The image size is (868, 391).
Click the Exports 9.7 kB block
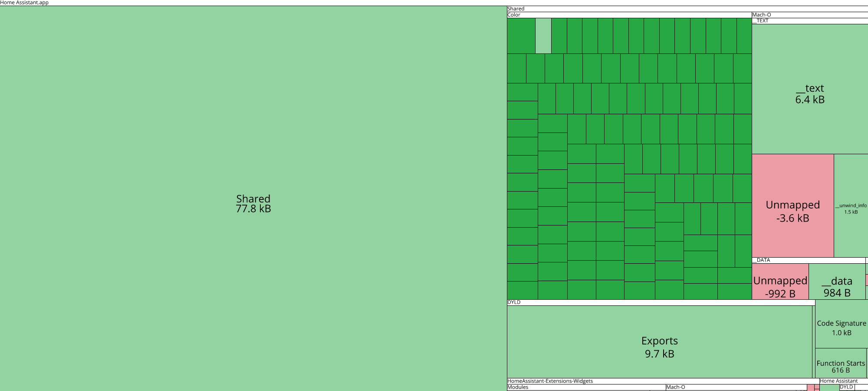(660, 347)
